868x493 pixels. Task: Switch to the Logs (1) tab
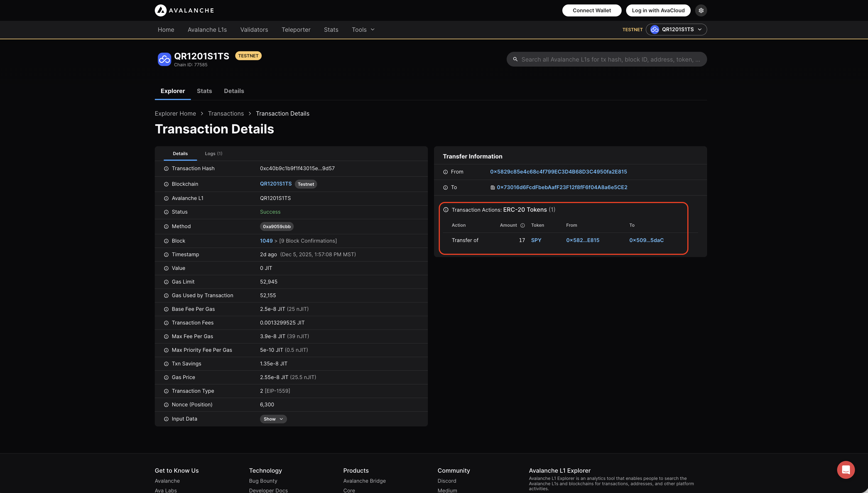coord(214,154)
